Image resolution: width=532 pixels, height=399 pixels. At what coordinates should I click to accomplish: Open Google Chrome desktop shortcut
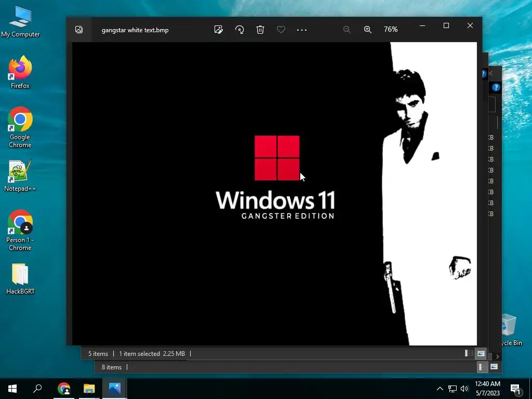coord(20,128)
